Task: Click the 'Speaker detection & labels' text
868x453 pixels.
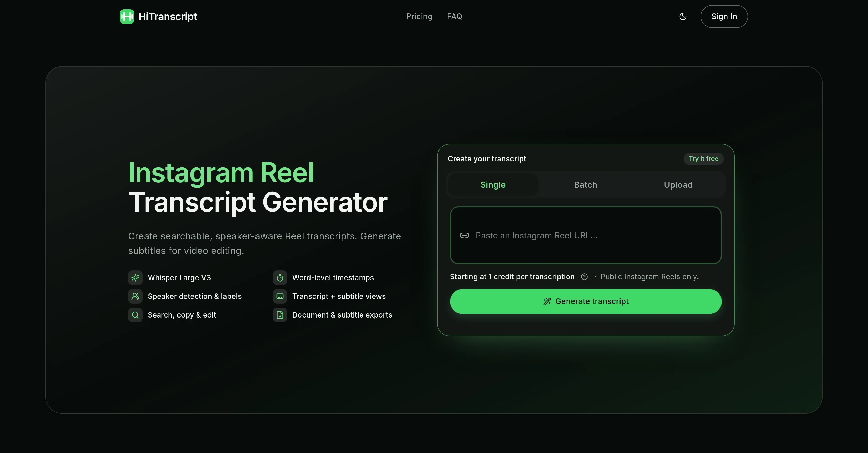Action: (195, 296)
